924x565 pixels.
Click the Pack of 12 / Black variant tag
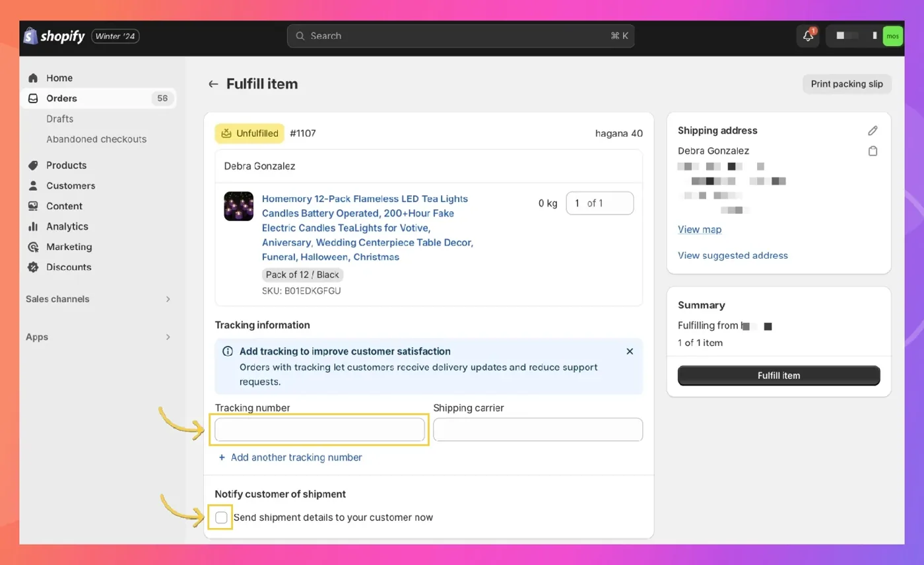(302, 275)
